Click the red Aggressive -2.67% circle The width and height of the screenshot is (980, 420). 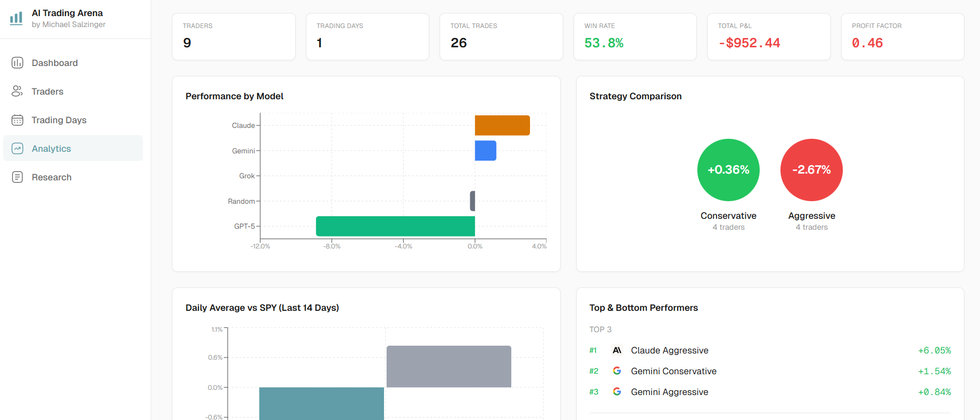click(811, 170)
